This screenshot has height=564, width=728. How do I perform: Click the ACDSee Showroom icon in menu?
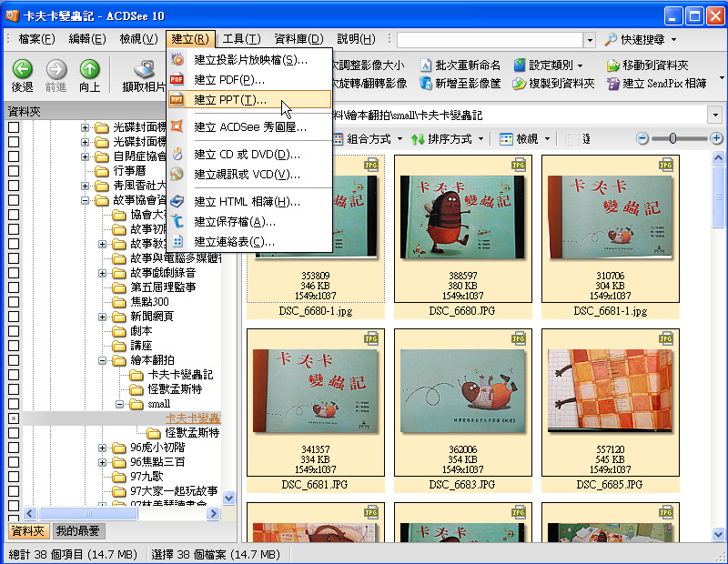(x=177, y=126)
